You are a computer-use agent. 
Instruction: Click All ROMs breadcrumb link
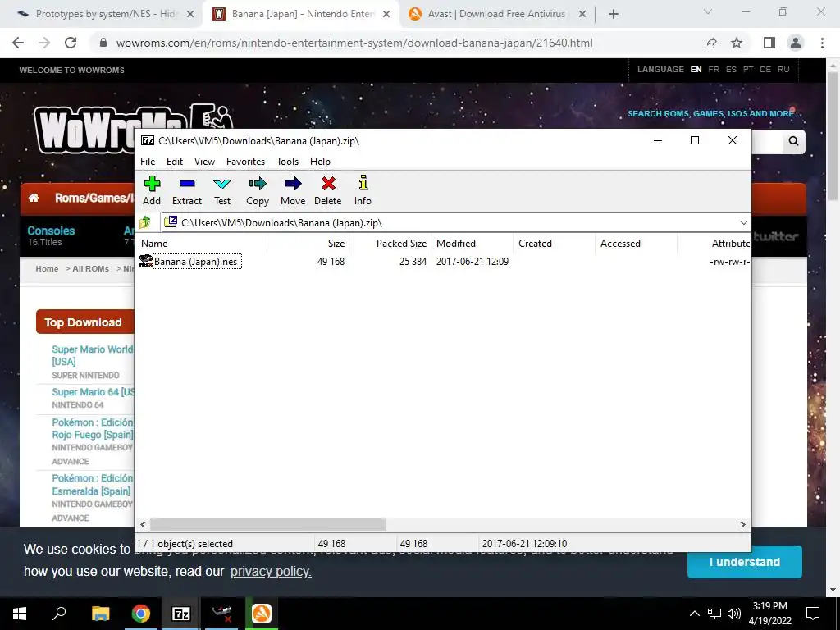pos(90,268)
